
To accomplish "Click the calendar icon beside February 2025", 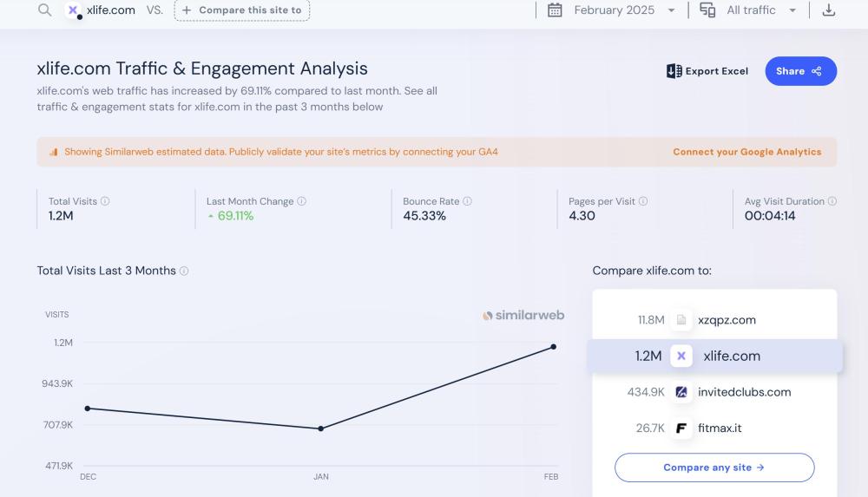I will tap(556, 10).
